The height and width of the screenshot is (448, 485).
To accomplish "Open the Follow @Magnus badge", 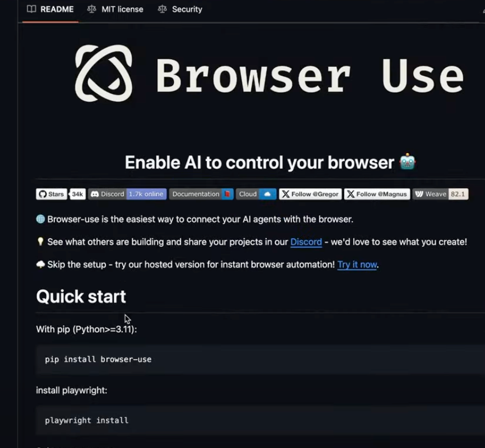I will 377,194.
